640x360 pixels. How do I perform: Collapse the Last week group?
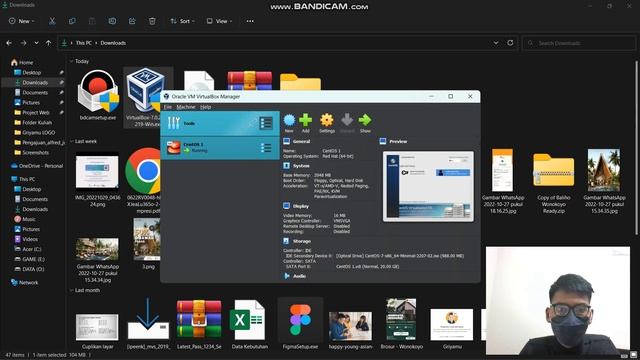(x=71, y=141)
